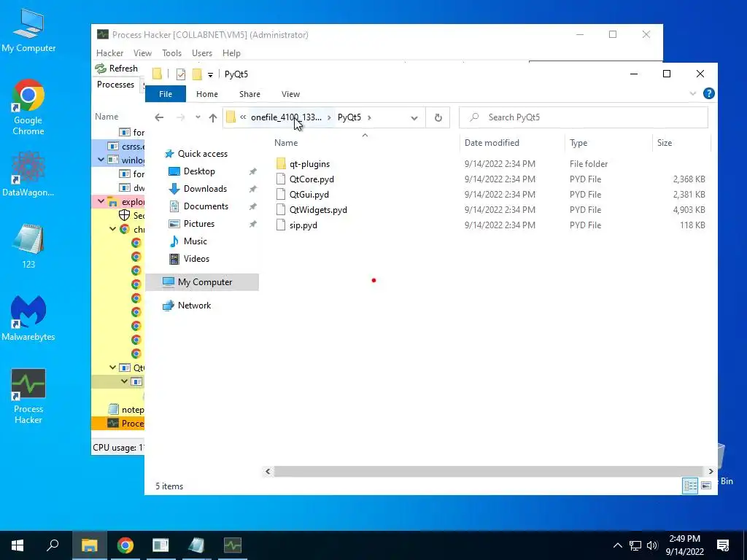
Task: Open Videos in navigation pane
Action: click(196, 259)
